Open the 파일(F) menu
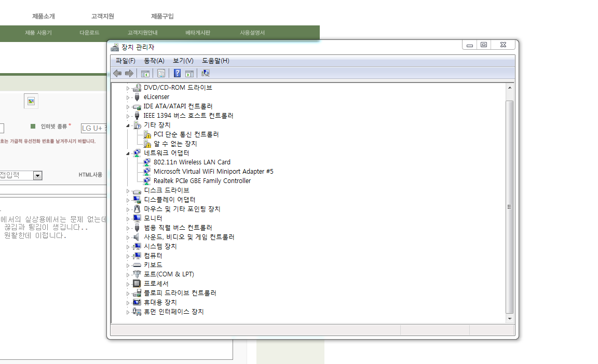 [126, 61]
